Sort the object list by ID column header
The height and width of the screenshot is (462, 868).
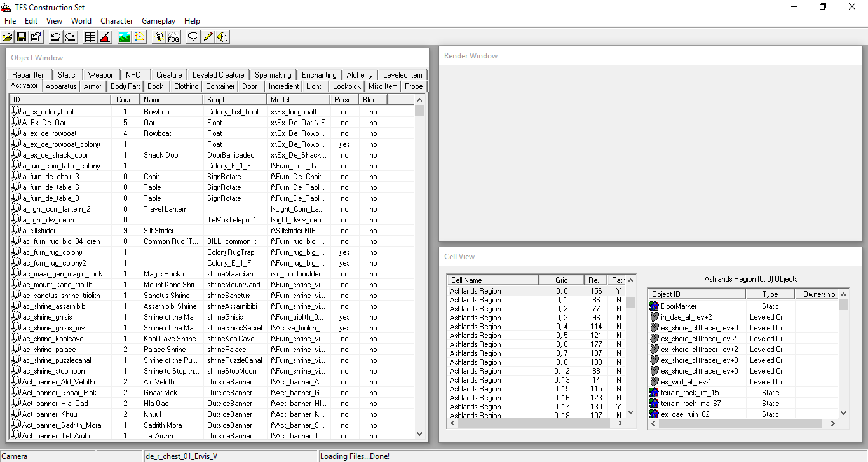(x=61, y=100)
